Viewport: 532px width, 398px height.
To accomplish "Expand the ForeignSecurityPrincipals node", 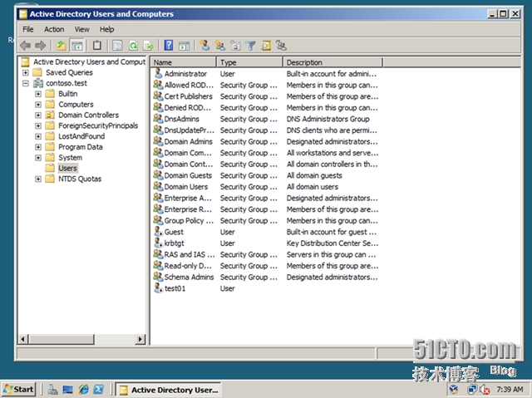I will click(x=38, y=125).
